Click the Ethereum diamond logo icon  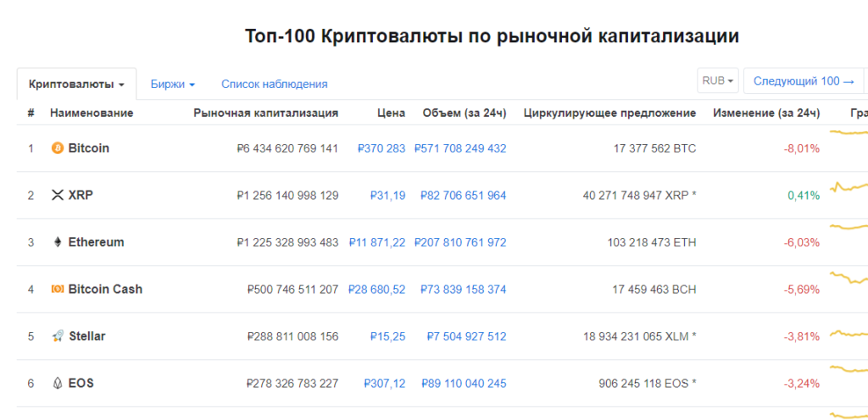click(58, 242)
